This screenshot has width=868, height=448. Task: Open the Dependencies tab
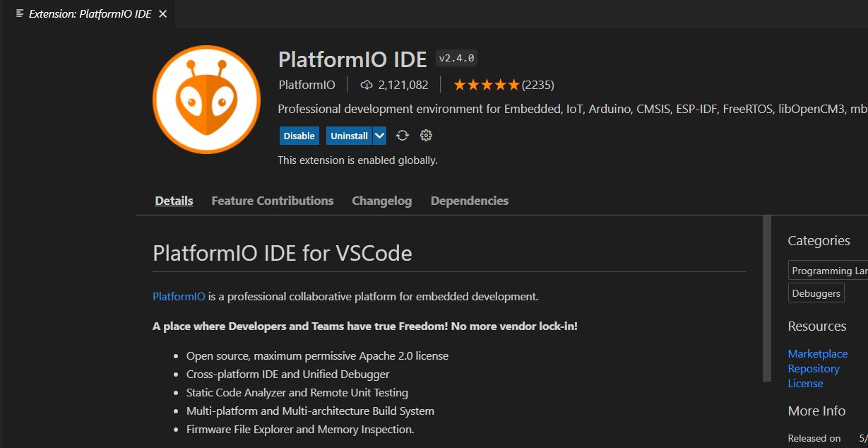coord(470,201)
